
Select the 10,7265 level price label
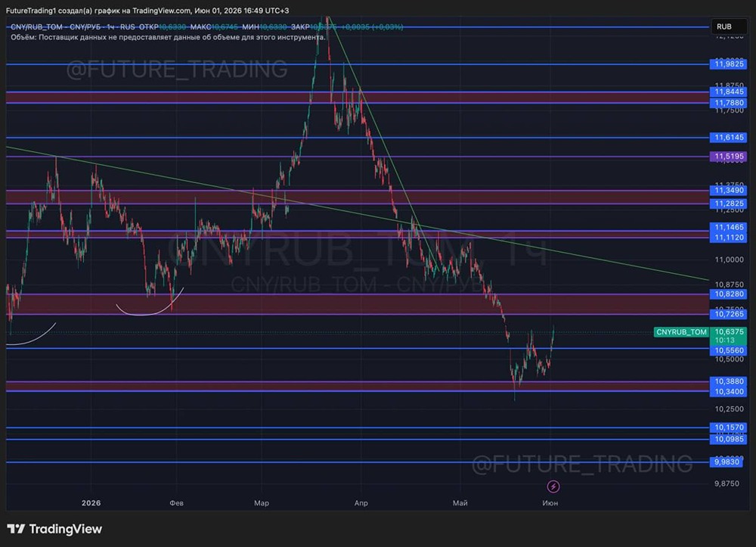(x=729, y=314)
